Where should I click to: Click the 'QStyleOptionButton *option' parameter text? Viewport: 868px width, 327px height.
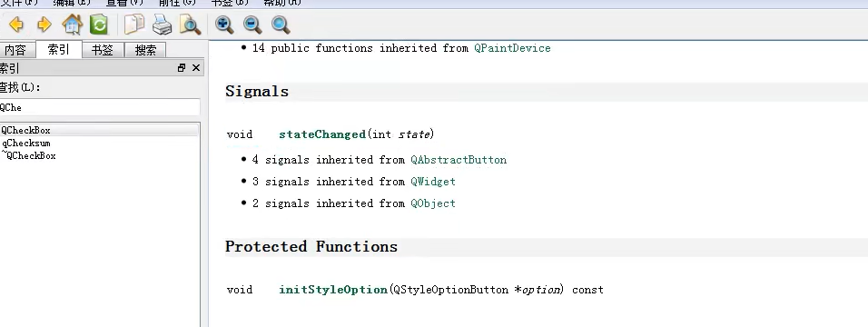click(x=476, y=290)
